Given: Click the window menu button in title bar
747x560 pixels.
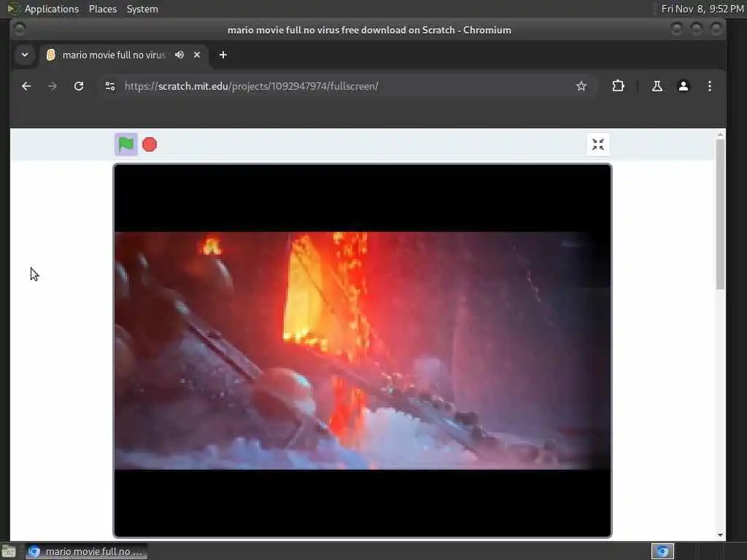Looking at the screenshot, I should (19, 29).
